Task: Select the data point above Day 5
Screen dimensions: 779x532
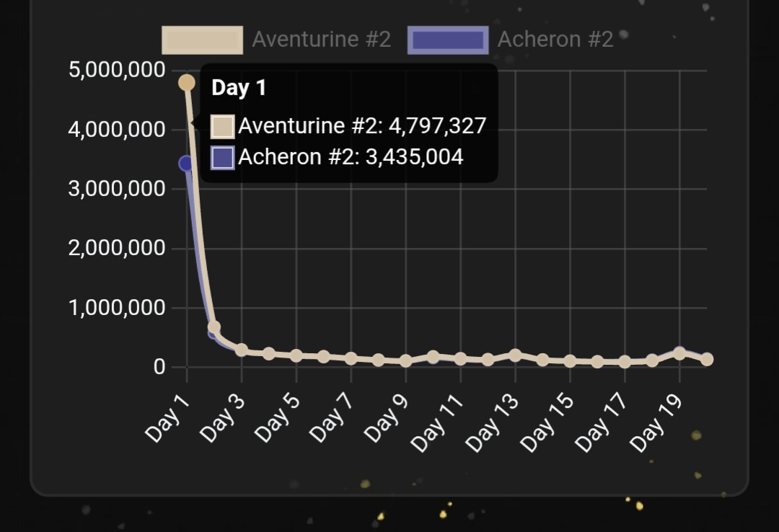Action: click(x=296, y=355)
